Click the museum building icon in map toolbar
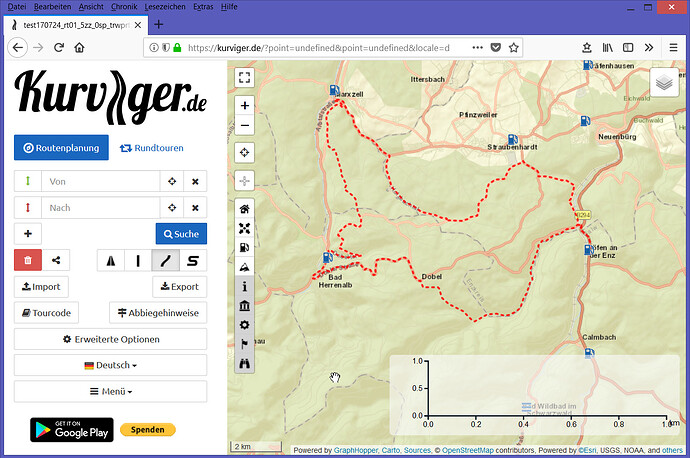The image size is (690, 458). (x=244, y=305)
